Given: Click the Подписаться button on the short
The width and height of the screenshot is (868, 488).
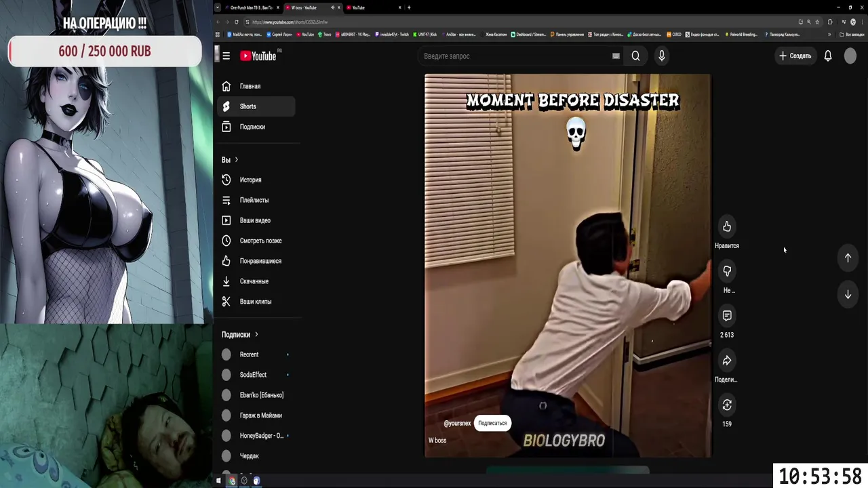Looking at the screenshot, I should click(492, 423).
